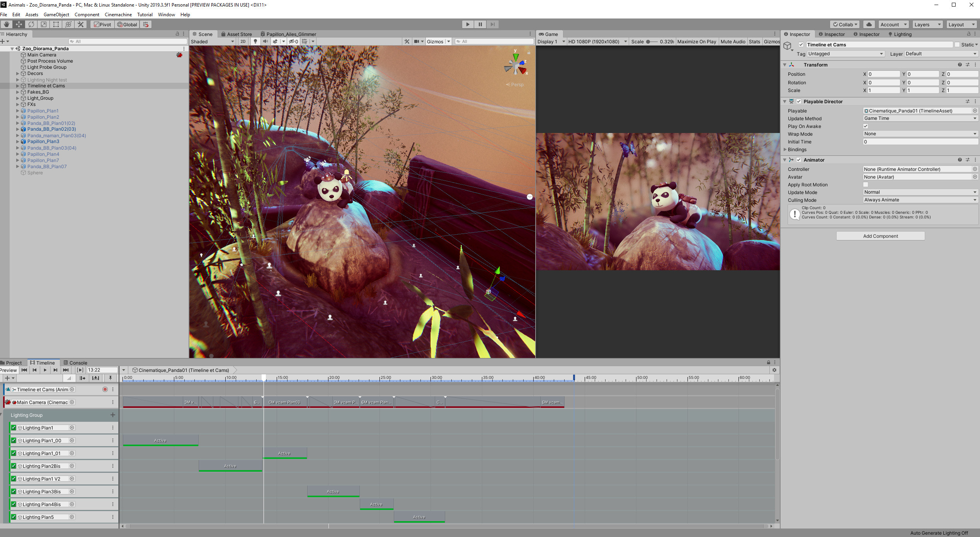Image resolution: width=980 pixels, height=537 pixels.
Task: Toggle hidden objects visibility eye icon
Action: click(x=293, y=41)
